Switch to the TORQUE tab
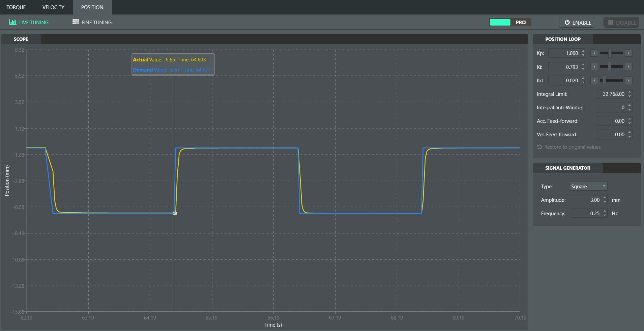 16,7
